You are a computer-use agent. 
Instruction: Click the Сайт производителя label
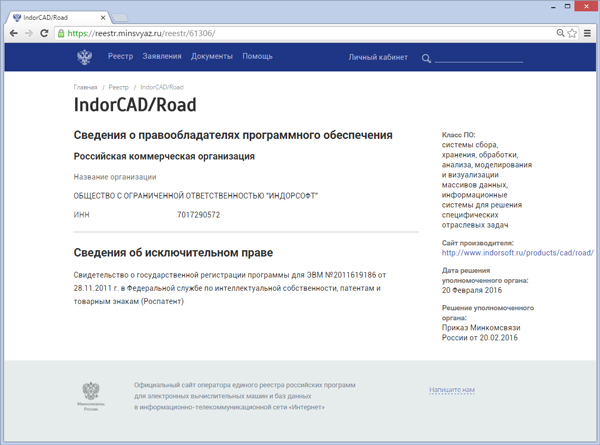pos(478,243)
